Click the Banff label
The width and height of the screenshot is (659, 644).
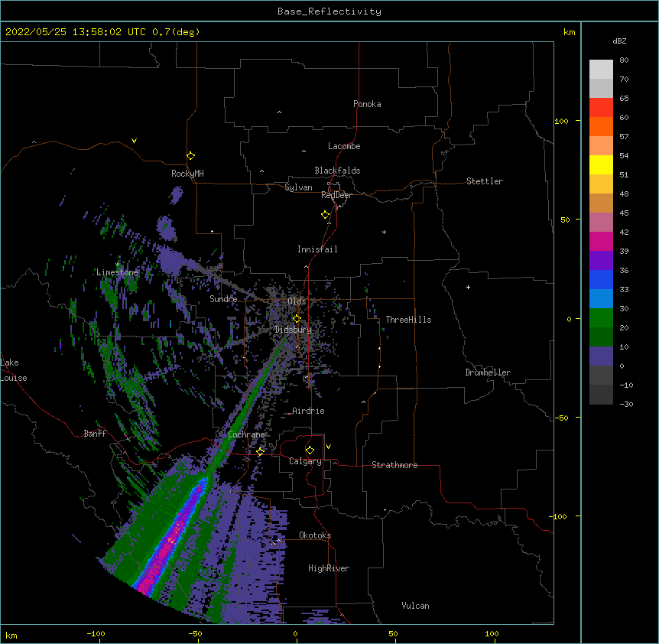95,434
